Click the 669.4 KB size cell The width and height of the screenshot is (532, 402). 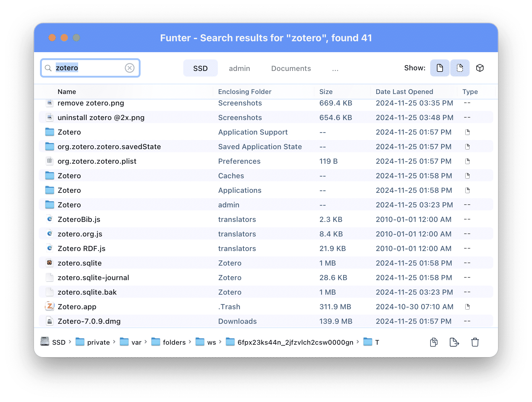(x=336, y=103)
